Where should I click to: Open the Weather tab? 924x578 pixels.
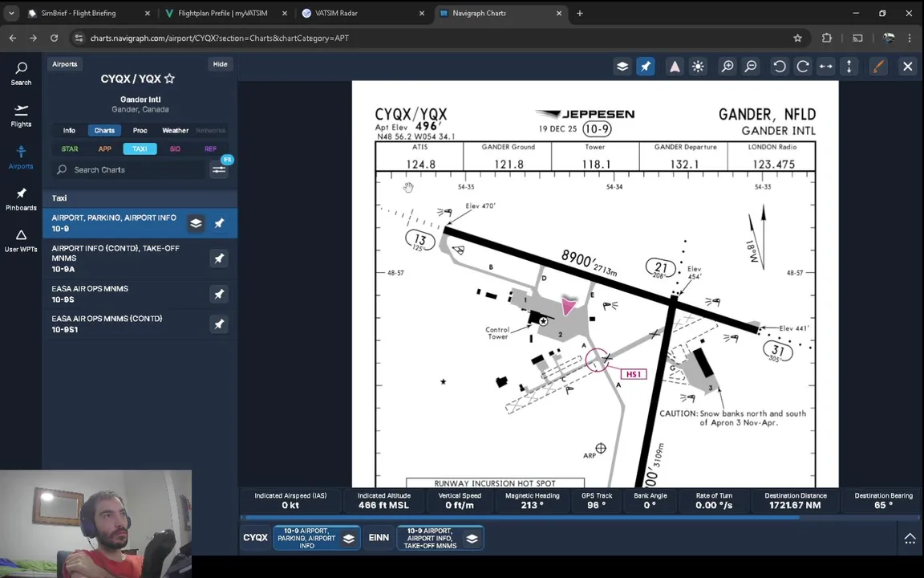175,130
